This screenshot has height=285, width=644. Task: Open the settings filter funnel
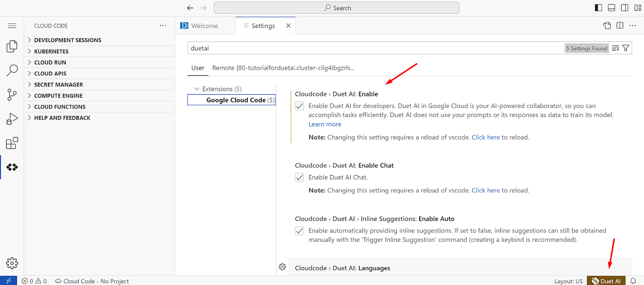point(626,48)
